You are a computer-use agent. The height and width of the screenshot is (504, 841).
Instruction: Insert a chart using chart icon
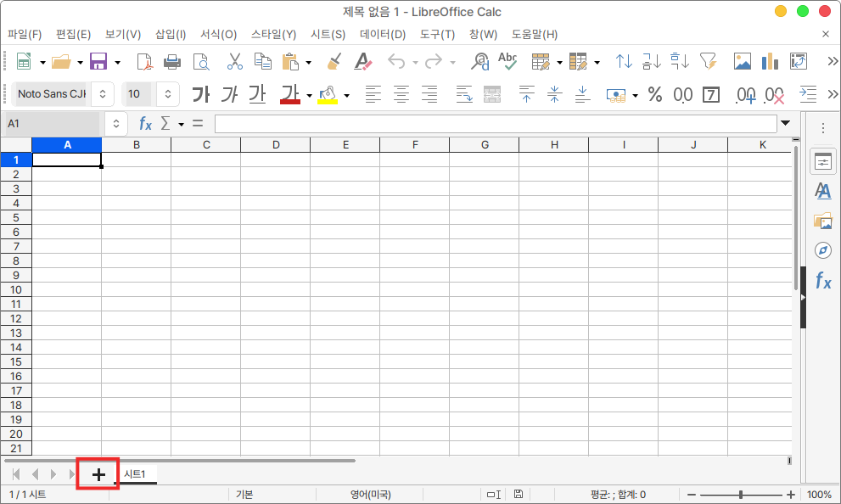pos(770,61)
